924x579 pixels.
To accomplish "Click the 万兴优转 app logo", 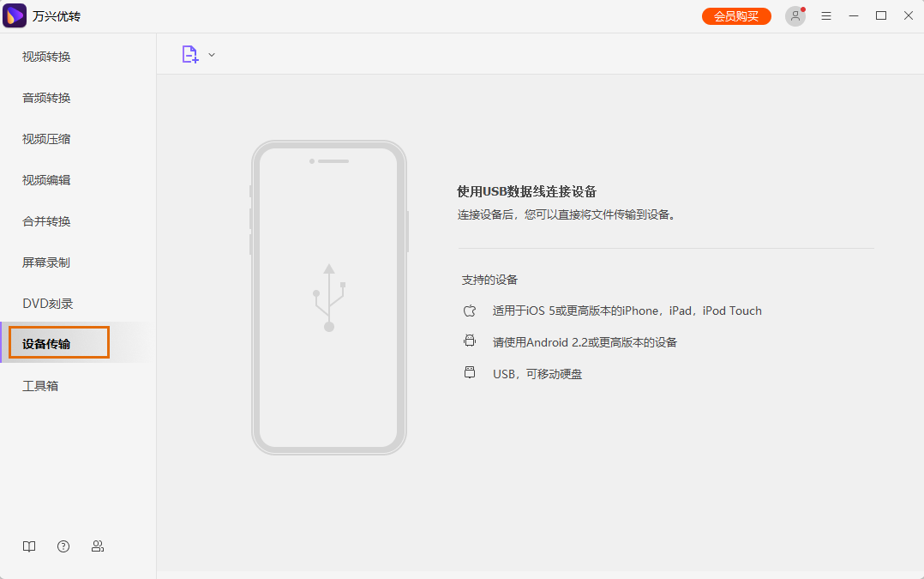I will 15,15.
